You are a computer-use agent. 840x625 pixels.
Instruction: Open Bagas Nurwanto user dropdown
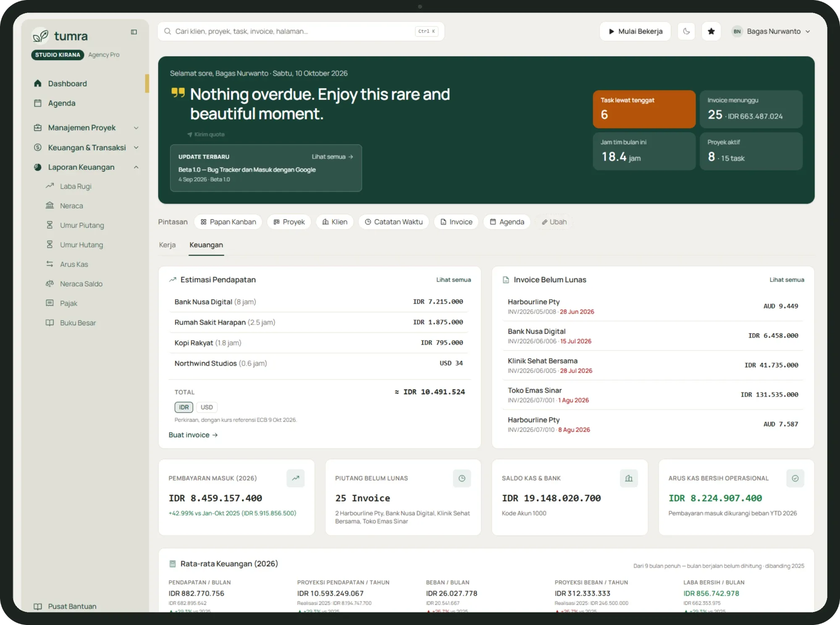pos(771,31)
